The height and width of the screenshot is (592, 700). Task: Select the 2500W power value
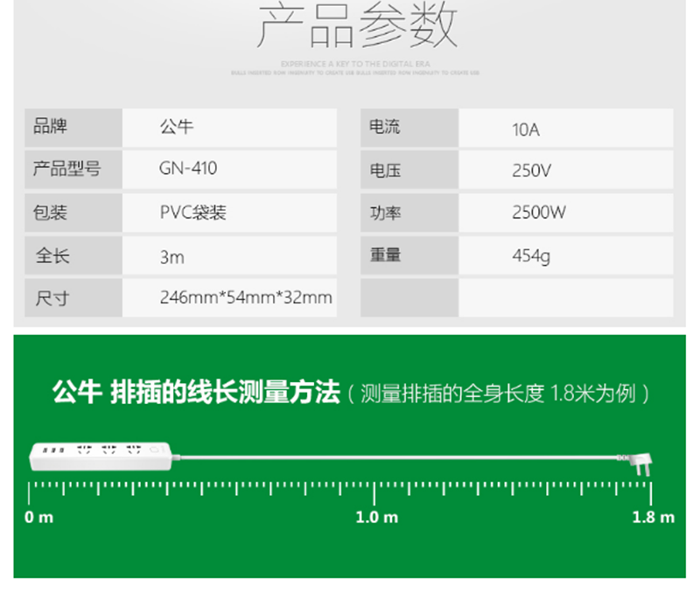tap(539, 212)
